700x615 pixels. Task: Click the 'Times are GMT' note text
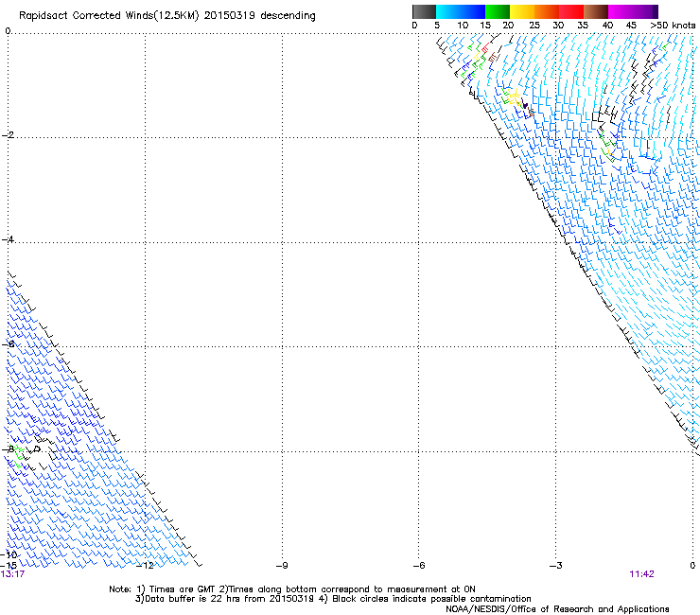coord(183,589)
